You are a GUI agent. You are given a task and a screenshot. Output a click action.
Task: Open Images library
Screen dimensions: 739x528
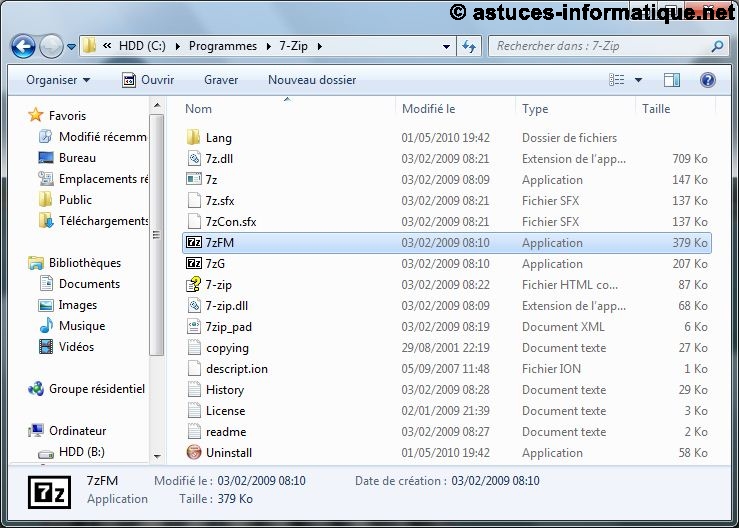pyautogui.click(x=67, y=305)
